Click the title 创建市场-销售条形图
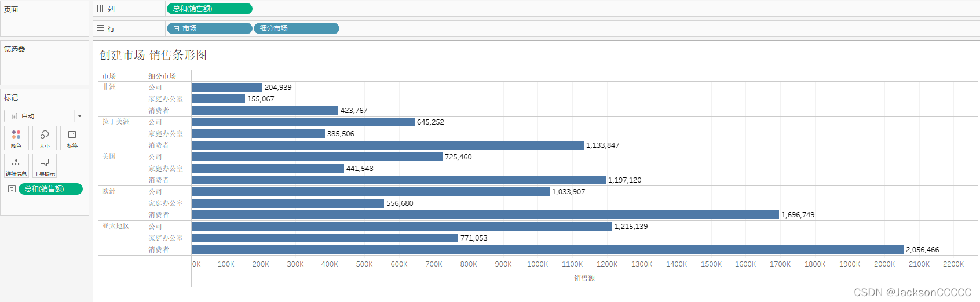980x302 pixels. tap(153, 55)
